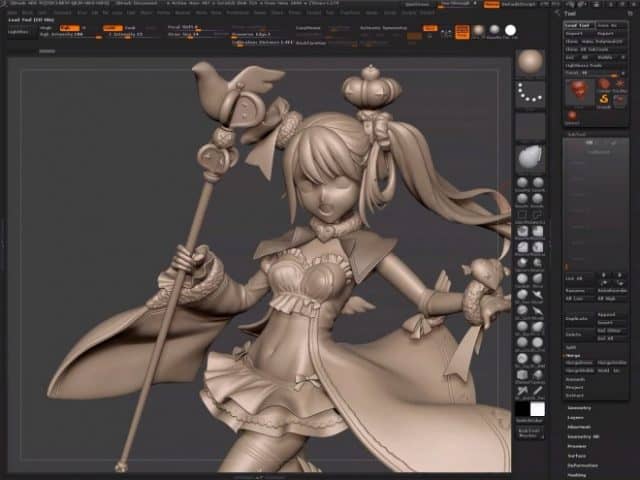Open the dotted stroke type selector
The width and height of the screenshot is (640, 480).
pyautogui.click(x=530, y=95)
